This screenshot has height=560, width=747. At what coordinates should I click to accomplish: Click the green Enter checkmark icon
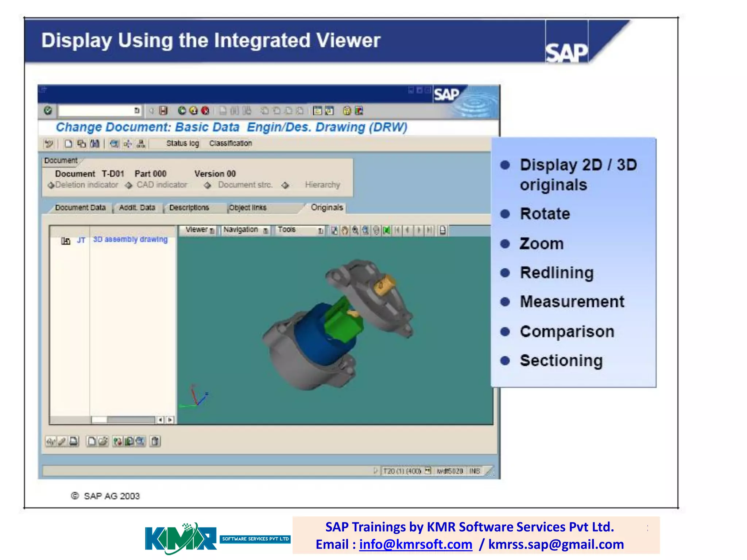(x=48, y=110)
